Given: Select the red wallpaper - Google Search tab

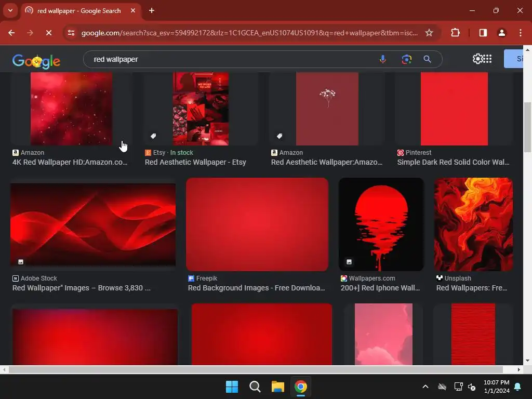Looking at the screenshot, I should (79, 11).
